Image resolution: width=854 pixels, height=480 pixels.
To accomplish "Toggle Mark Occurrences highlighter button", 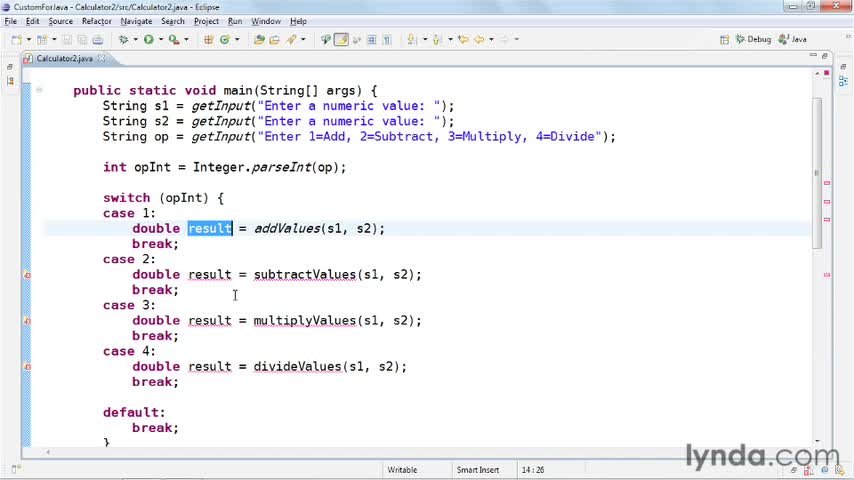I will (x=341, y=40).
